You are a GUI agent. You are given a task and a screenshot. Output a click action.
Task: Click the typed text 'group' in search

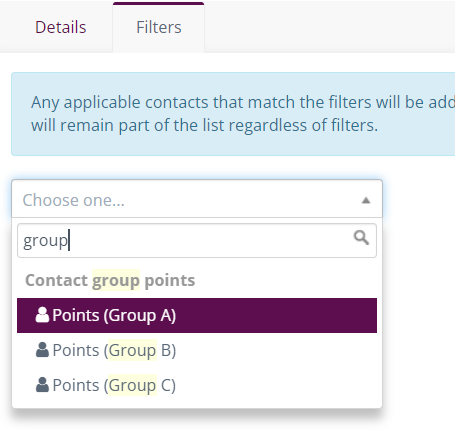(x=45, y=241)
